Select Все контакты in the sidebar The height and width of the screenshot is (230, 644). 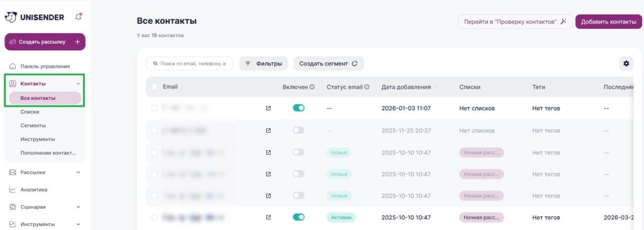click(45, 98)
